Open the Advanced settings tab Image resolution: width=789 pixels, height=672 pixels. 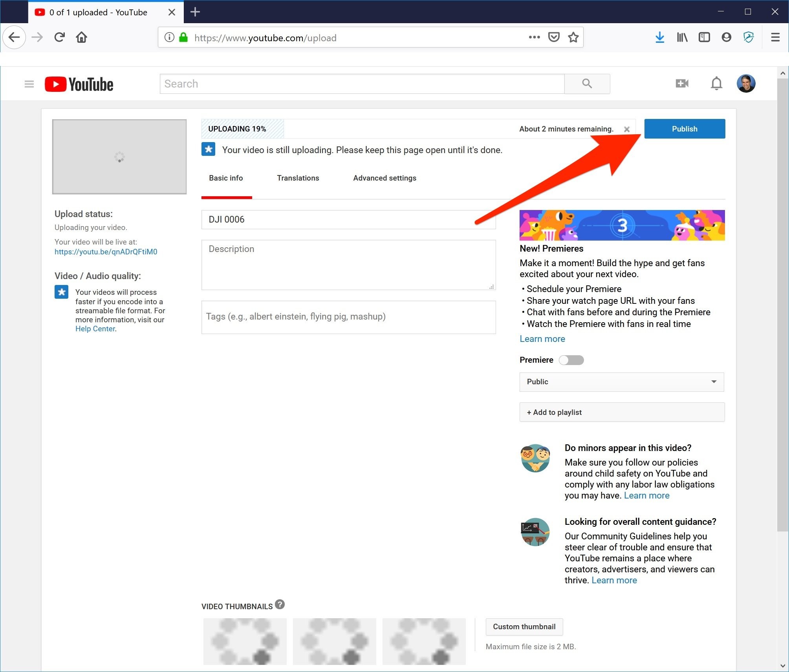tap(384, 178)
